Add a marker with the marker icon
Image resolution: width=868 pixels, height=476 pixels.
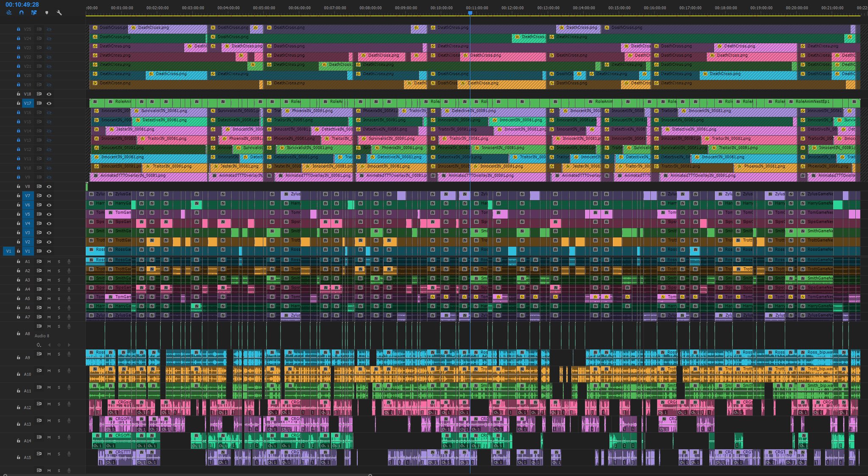pos(47,13)
